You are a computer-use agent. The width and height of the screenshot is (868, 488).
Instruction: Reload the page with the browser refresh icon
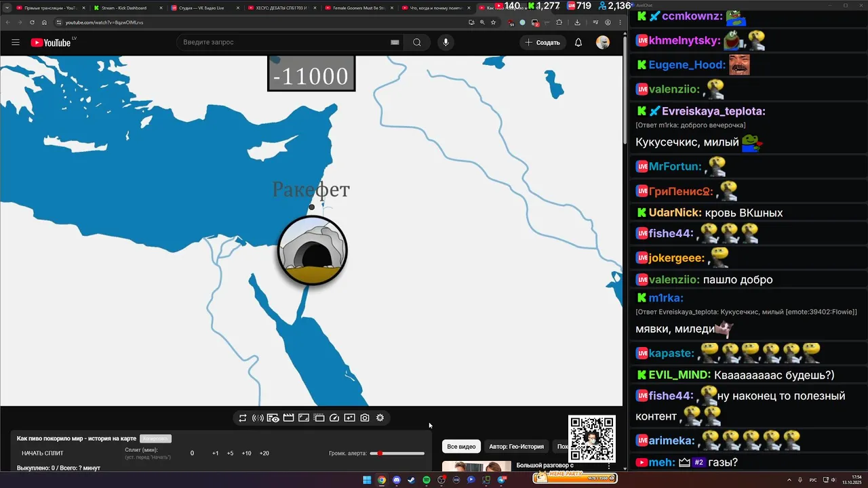click(32, 22)
